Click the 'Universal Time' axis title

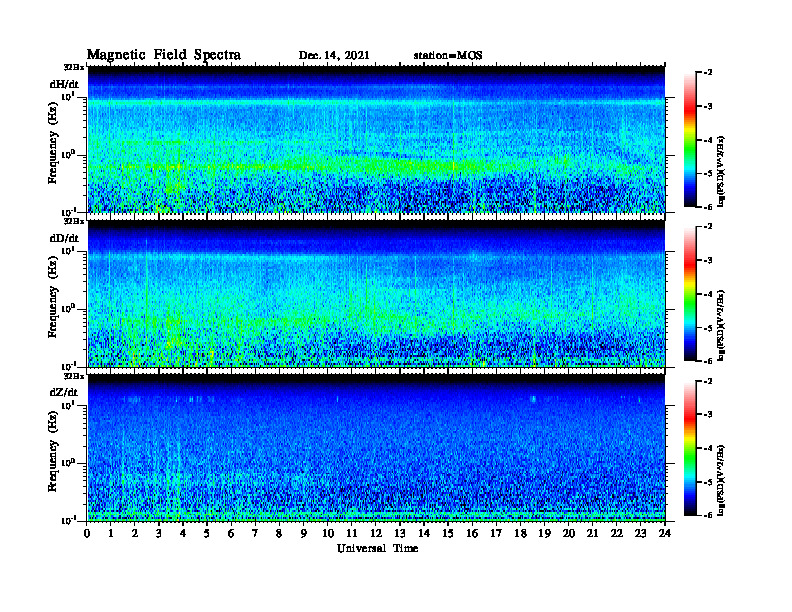(x=377, y=548)
